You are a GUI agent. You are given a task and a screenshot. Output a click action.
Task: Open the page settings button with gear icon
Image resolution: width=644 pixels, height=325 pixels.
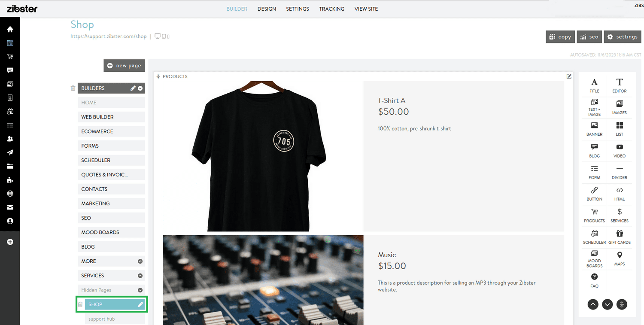(623, 37)
